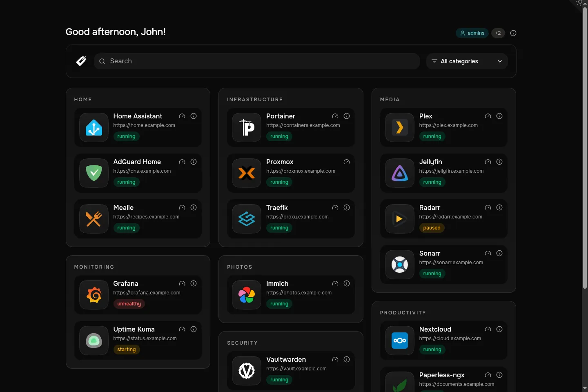Click the https://containers.example.com URL
The width and height of the screenshot is (588, 392).
(303, 125)
